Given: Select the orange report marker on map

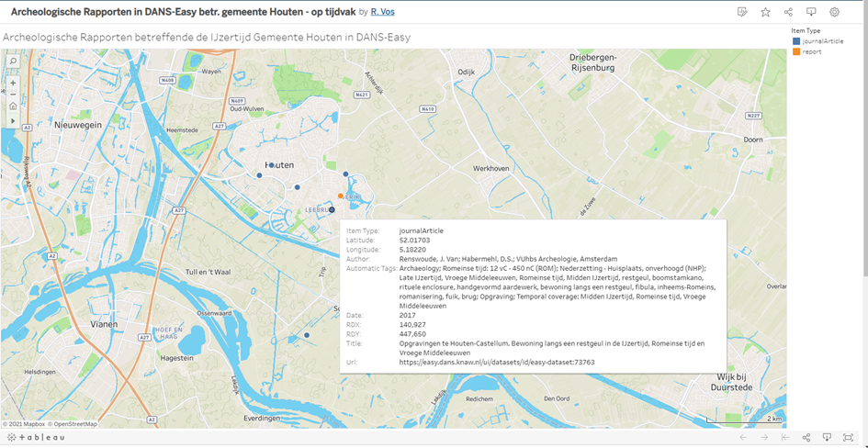Looking at the screenshot, I should tap(341, 196).
